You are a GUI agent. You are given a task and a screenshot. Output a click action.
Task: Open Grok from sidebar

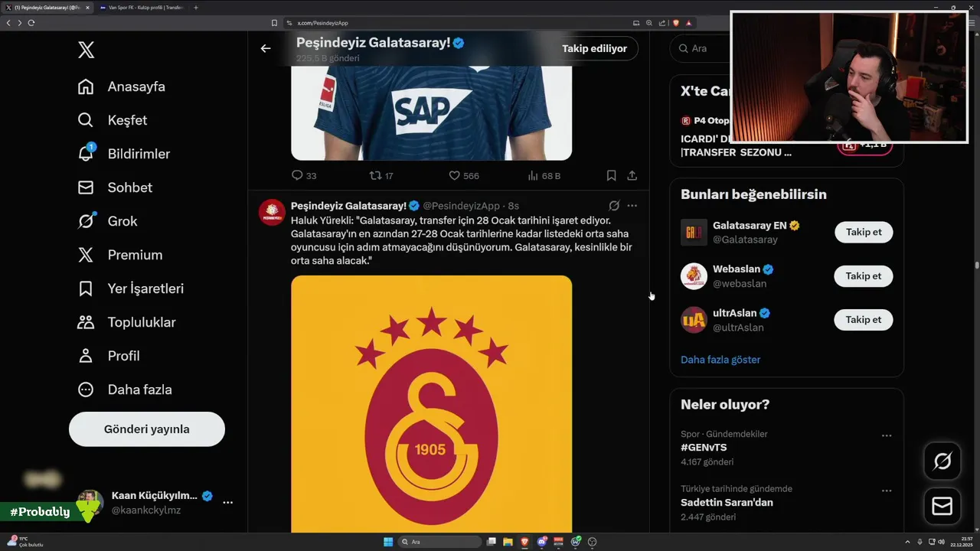click(x=107, y=221)
